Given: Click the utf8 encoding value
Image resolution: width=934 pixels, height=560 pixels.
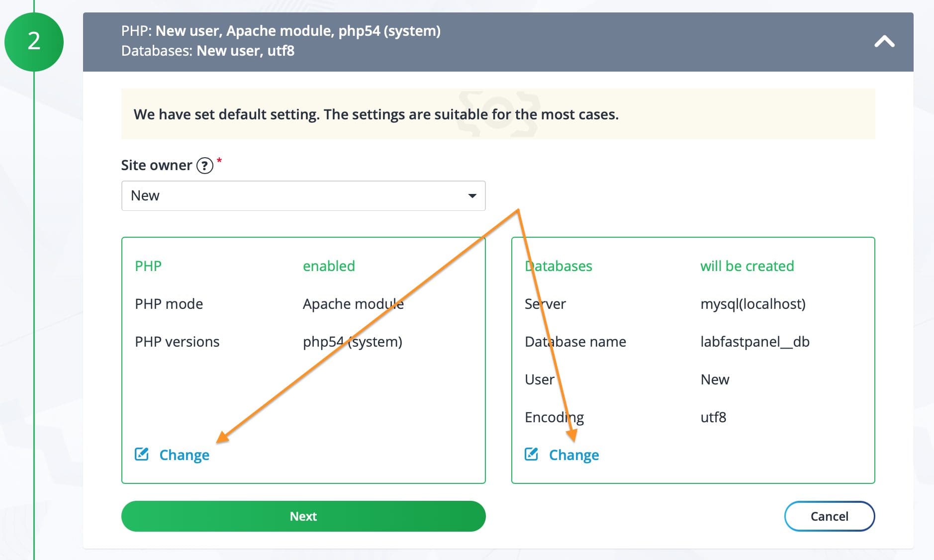Looking at the screenshot, I should click(x=713, y=417).
